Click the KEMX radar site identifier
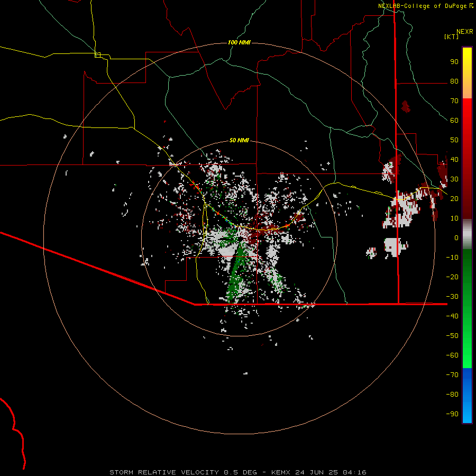This screenshot has height=476, width=476. pos(281,472)
